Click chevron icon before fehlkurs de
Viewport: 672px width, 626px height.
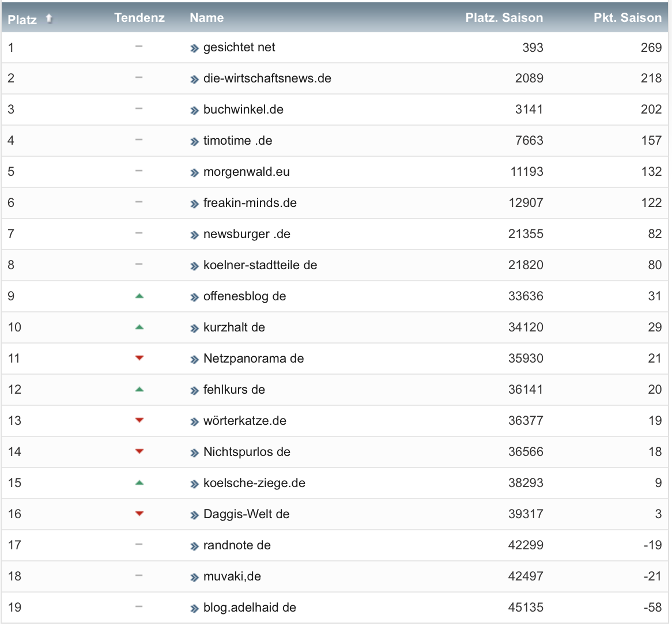(195, 391)
